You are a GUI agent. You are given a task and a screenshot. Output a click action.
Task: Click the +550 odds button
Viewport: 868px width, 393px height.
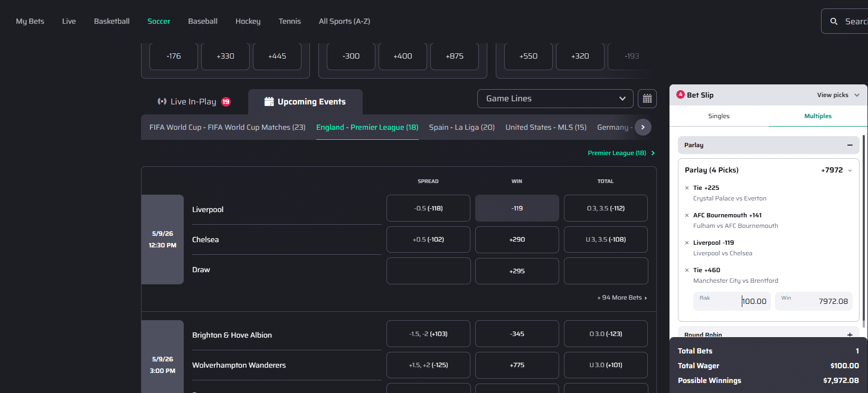coord(529,56)
